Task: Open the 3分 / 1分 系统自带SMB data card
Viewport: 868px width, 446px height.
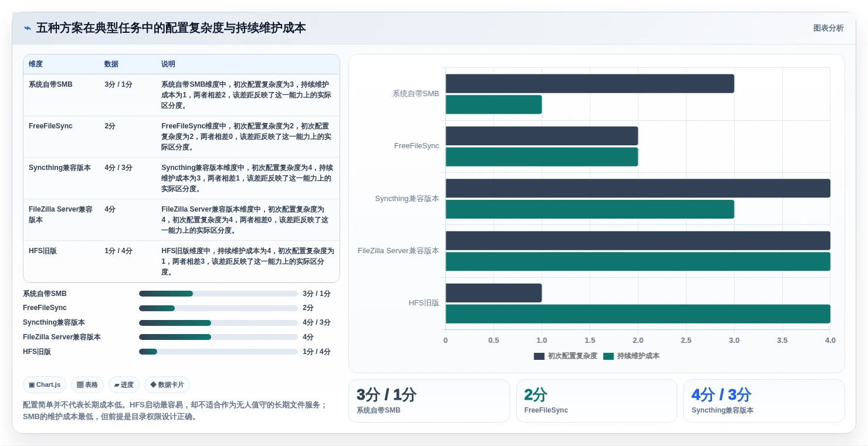Action: click(x=429, y=401)
